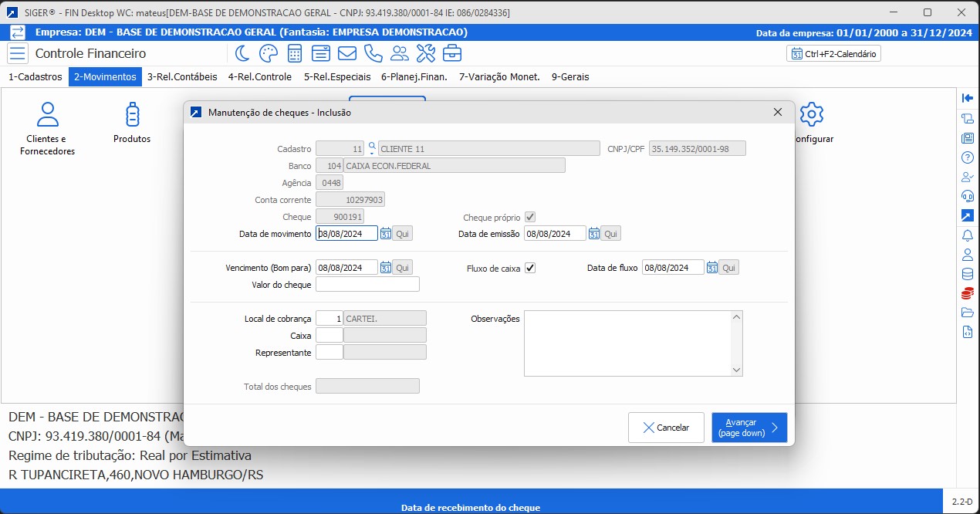Open the calculator tool
The image size is (980, 514).
[x=294, y=53]
